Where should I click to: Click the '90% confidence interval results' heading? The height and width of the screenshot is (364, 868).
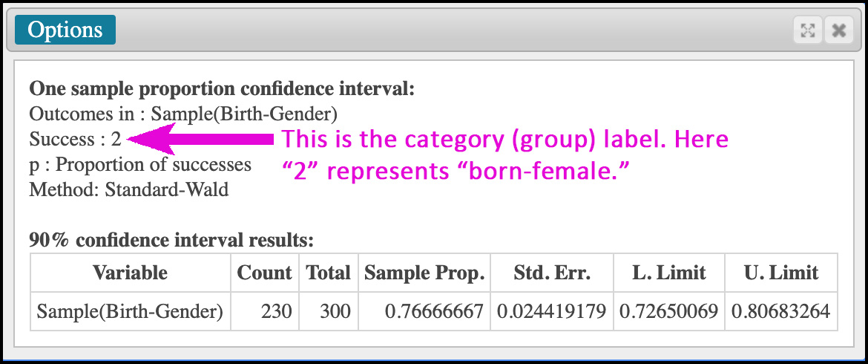pyautogui.click(x=171, y=241)
